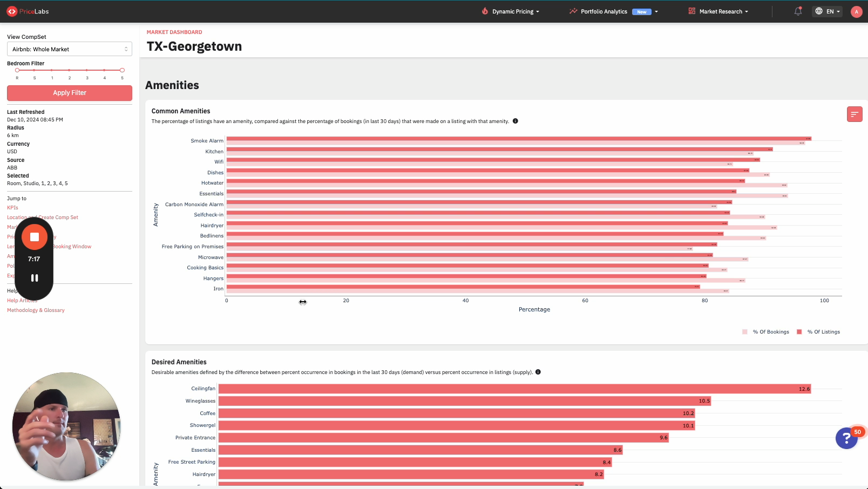Stop the screen recording
The image size is (868, 489).
pyautogui.click(x=35, y=237)
